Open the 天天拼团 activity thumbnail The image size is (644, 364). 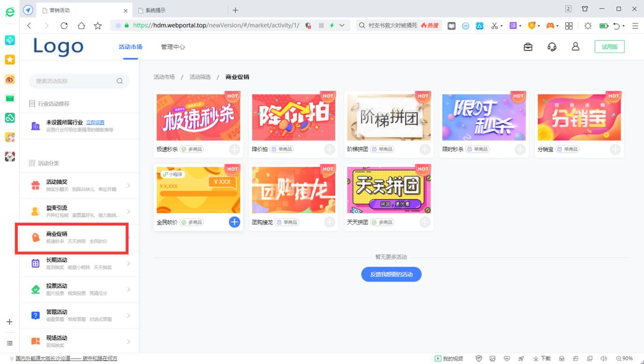(x=388, y=189)
